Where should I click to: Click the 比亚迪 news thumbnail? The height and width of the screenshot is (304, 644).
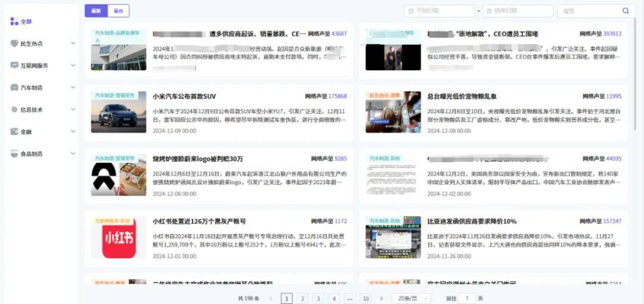pos(393,237)
